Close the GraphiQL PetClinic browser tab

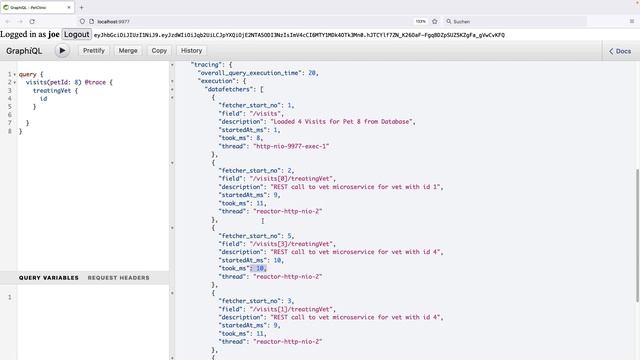pos(69,7)
